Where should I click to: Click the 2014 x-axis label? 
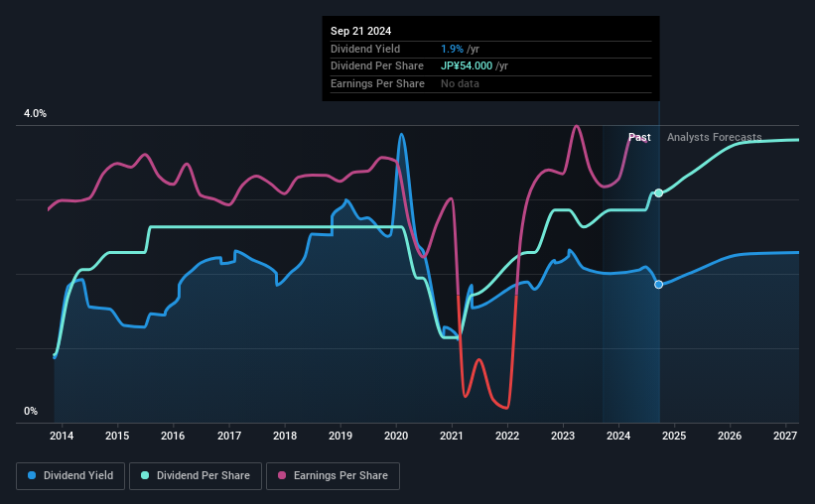tap(62, 436)
